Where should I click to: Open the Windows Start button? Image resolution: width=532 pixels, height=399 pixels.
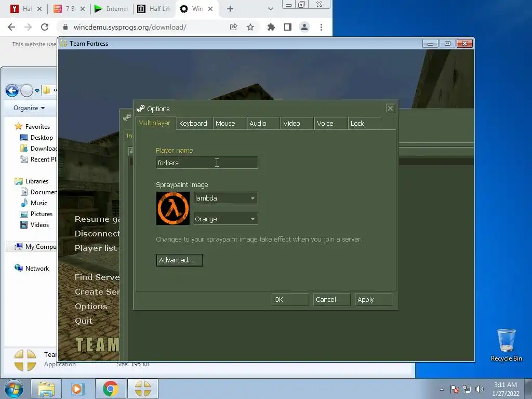click(x=14, y=389)
